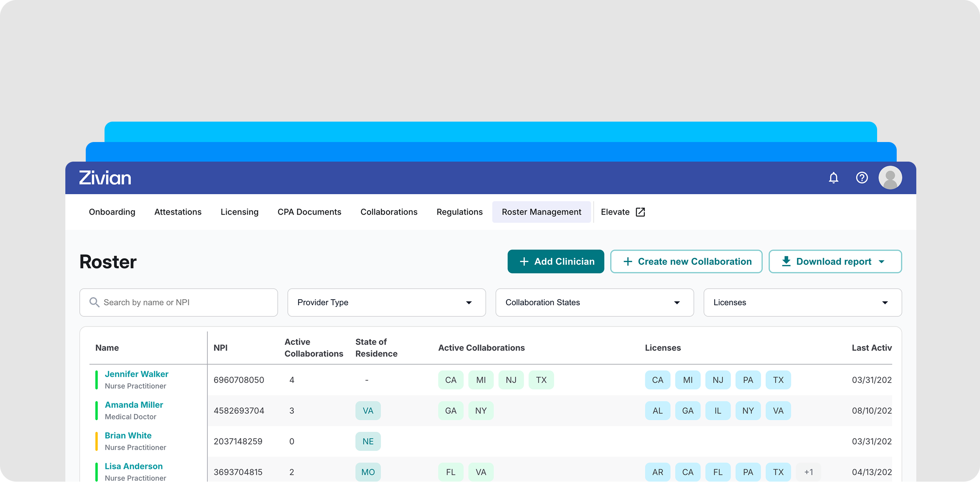Click Amanda Miller's VA residence chip

368,411
